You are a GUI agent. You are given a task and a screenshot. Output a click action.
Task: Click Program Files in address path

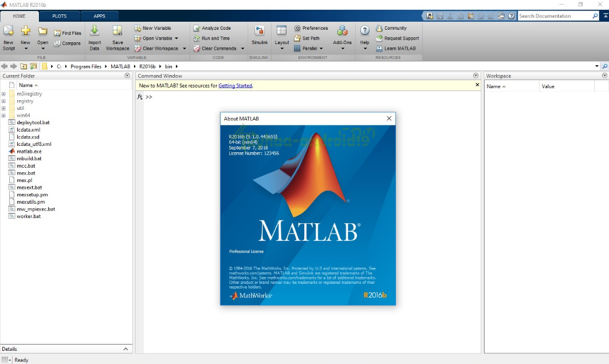coord(86,66)
